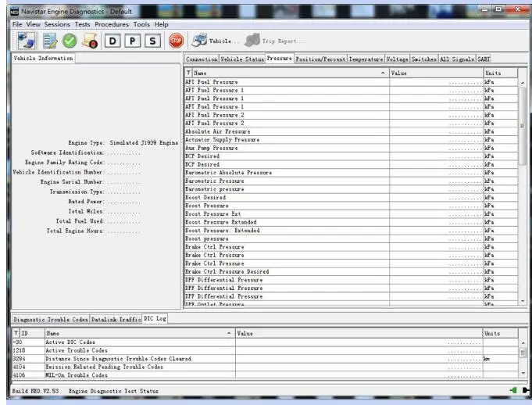Click the green checkmark toolbar icon
The height and width of the screenshot is (405, 532).
coord(70,41)
